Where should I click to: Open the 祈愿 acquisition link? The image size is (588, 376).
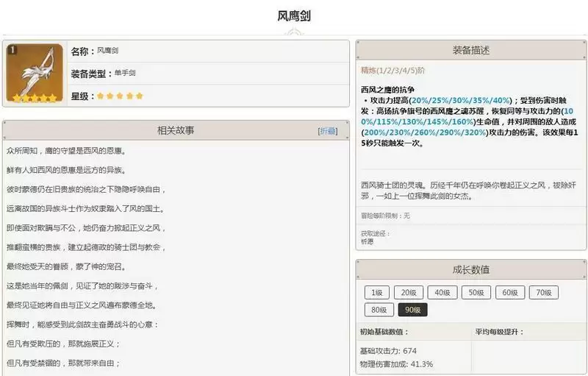click(367, 241)
